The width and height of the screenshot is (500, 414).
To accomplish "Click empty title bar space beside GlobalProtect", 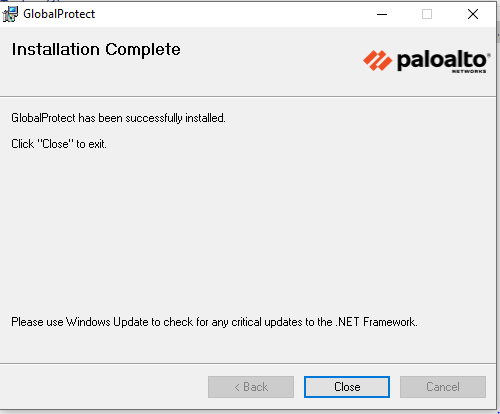I will click(233, 14).
